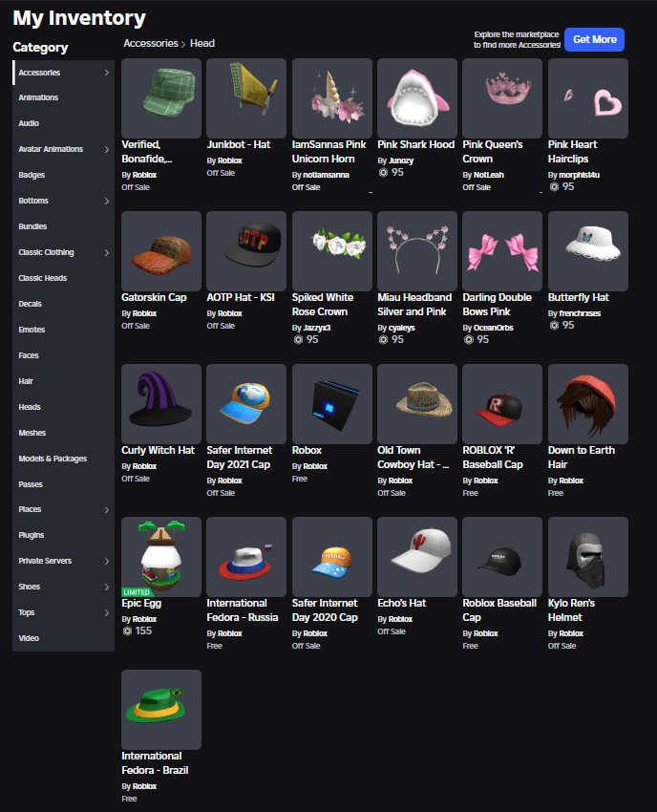657x812 pixels.
Task: Select the ROBLOX 'R' Baseball Cap image
Action: tap(502, 403)
